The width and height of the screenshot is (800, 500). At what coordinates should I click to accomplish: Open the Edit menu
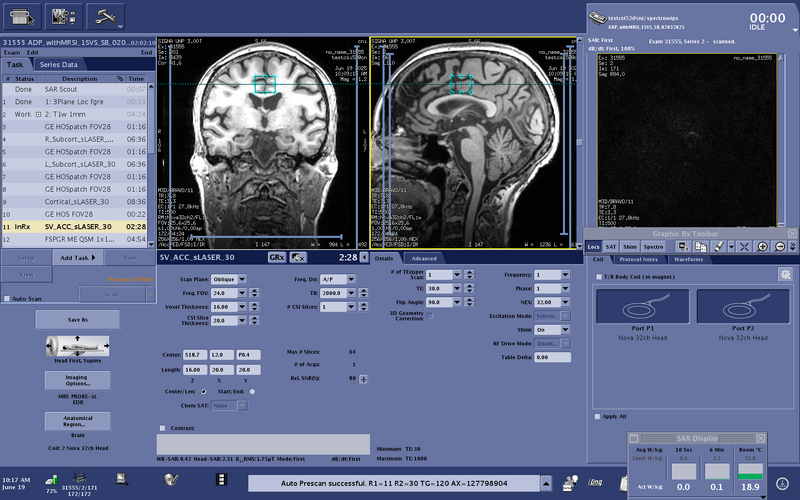(33, 53)
